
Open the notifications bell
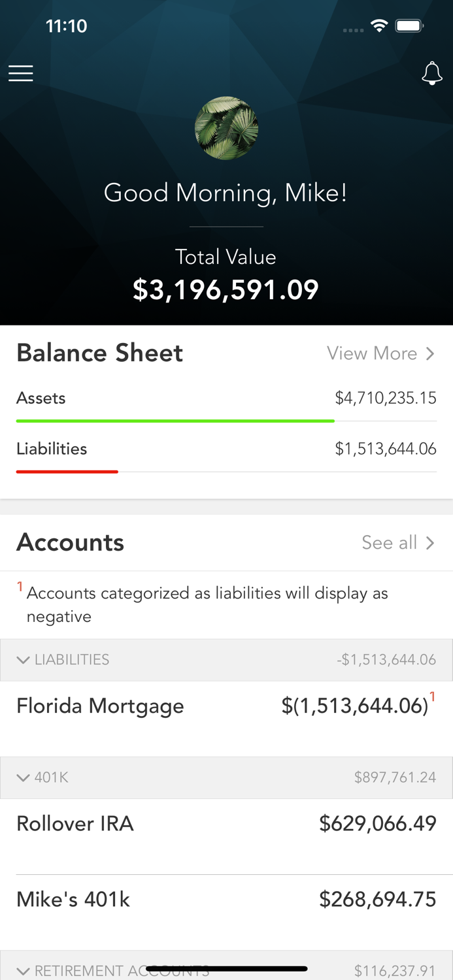(x=432, y=73)
